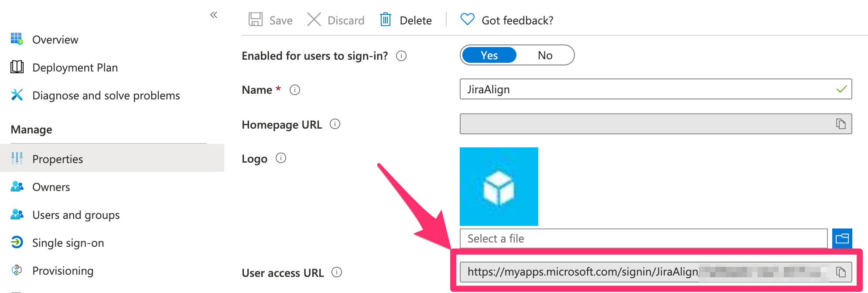This screenshot has height=293, width=868.
Task: Click the Diagnose and solve problems wrench icon
Action: coord(17,95)
